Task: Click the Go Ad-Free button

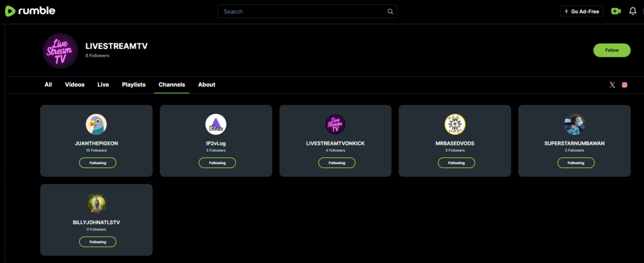Action: pos(582,11)
